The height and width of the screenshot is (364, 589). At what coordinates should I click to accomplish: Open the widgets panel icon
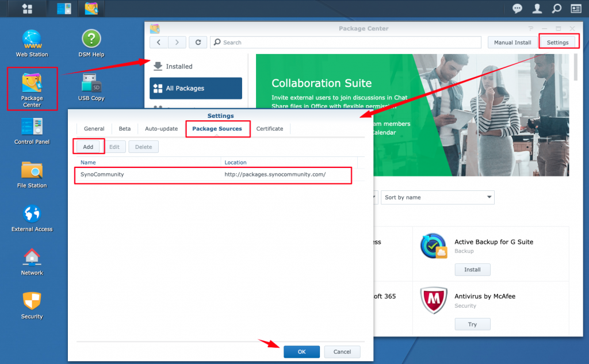[x=576, y=9]
